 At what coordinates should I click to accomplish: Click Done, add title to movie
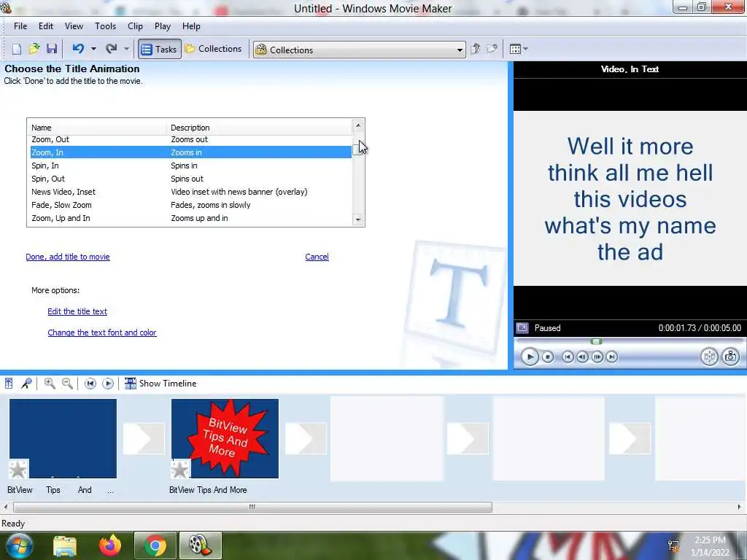click(68, 257)
